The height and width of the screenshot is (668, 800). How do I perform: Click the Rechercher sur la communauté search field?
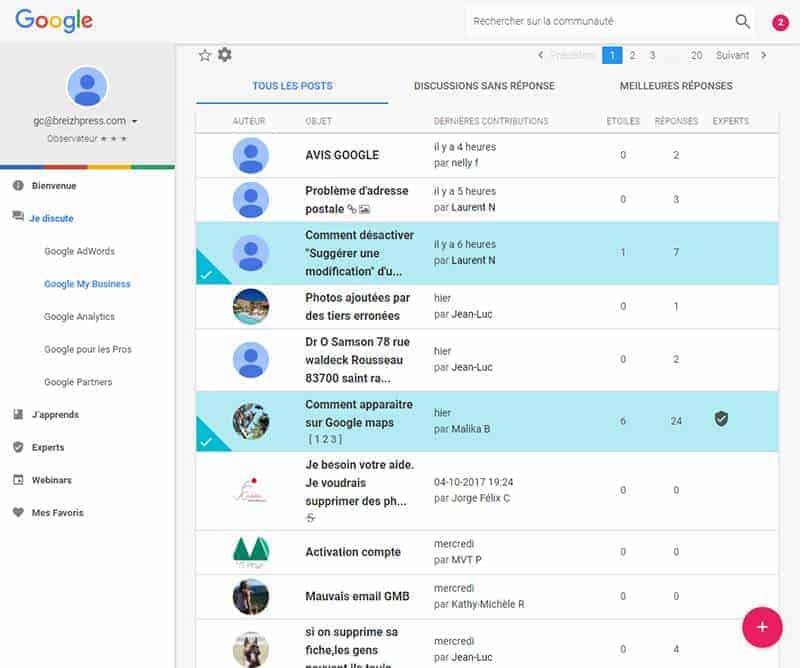pos(597,21)
